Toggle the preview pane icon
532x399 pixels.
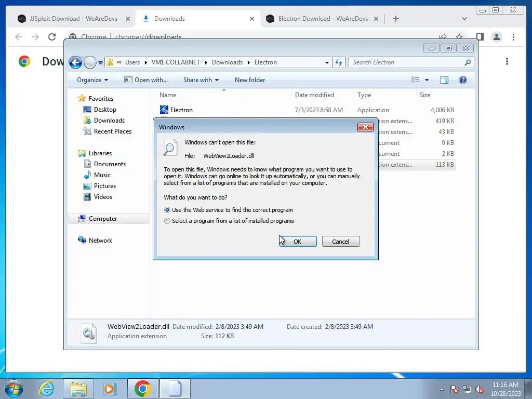click(444, 80)
